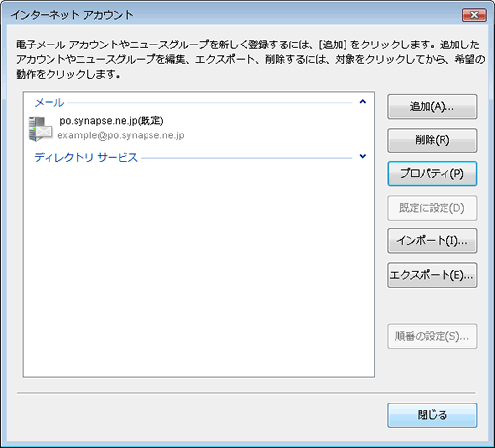Click the greyed 既定に設定(D) button
Screen dimensions: 495x448
pos(432,208)
